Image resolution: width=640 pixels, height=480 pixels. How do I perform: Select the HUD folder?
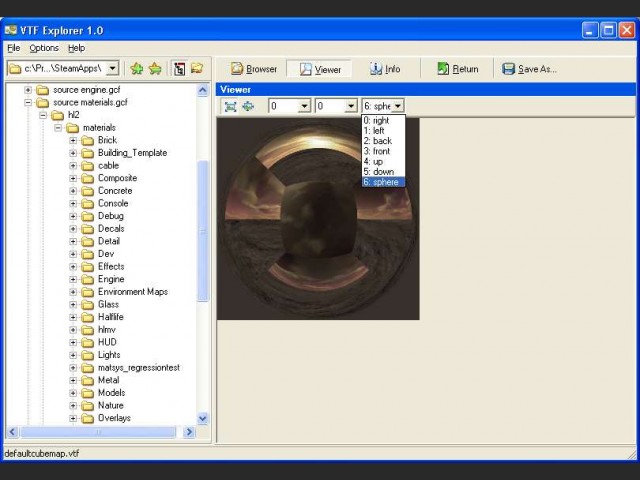click(x=107, y=342)
